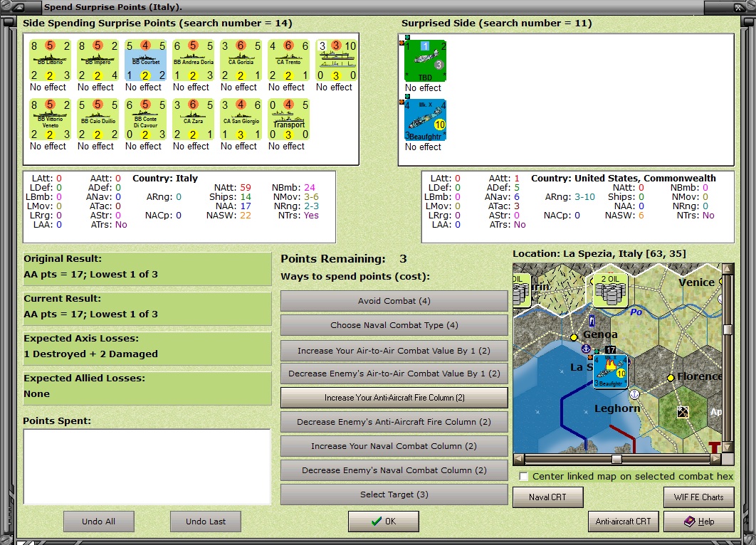756x545 pixels.
Task: Increase Your Anti-Aircraft Fire Column
Action: coord(394,398)
